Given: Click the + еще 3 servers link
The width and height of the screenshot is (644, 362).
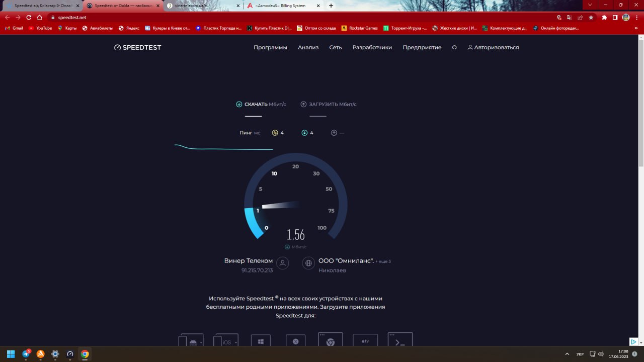Looking at the screenshot, I should click(x=383, y=261).
